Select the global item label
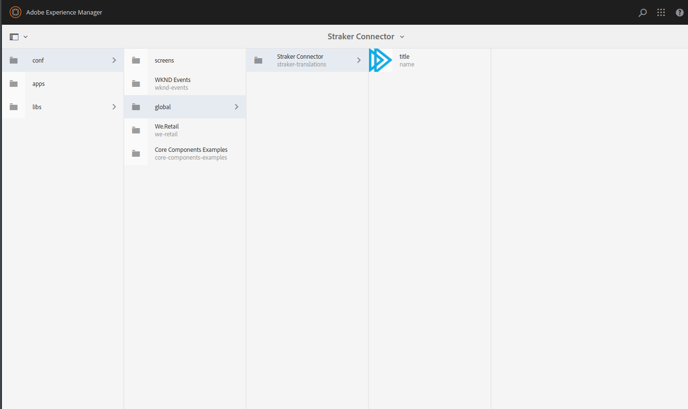Image resolution: width=688 pixels, height=409 pixels. pyautogui.click(x=163, y=107)
